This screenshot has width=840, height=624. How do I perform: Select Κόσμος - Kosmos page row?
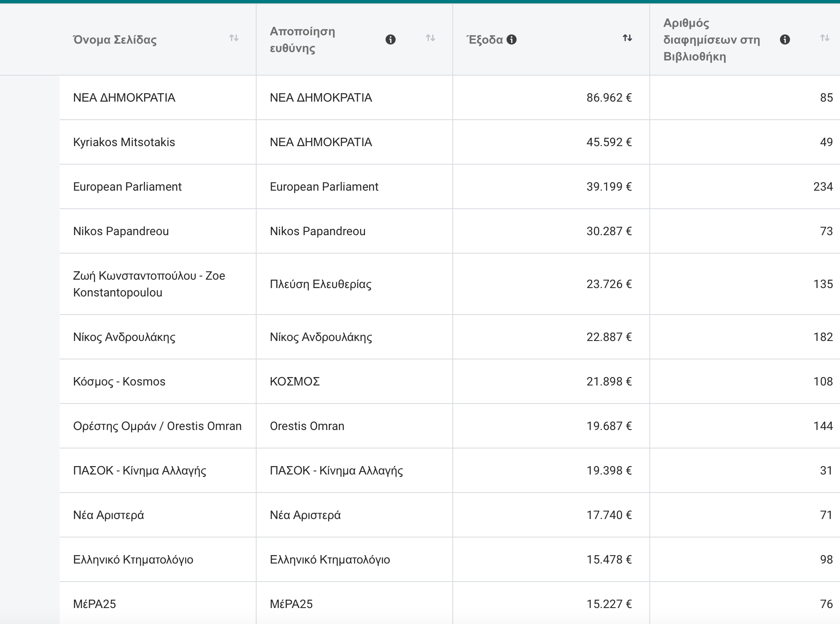click(x=119, y=382)
